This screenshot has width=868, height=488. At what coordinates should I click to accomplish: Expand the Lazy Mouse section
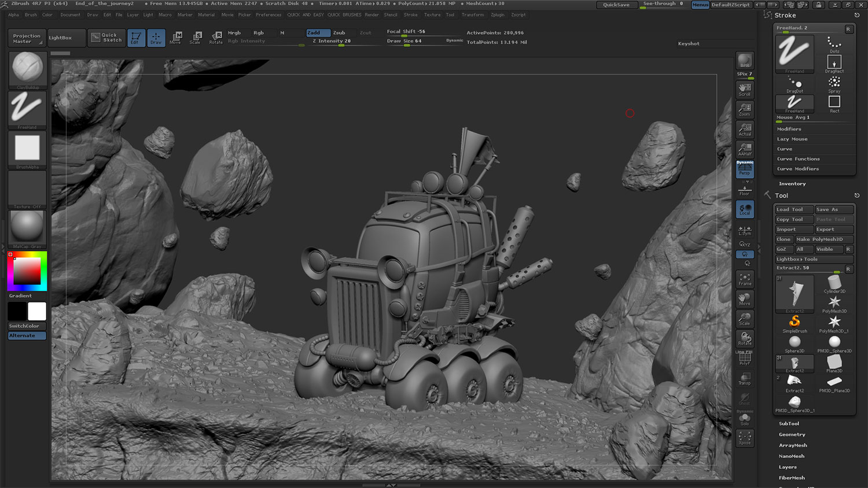tap(792, 139)
